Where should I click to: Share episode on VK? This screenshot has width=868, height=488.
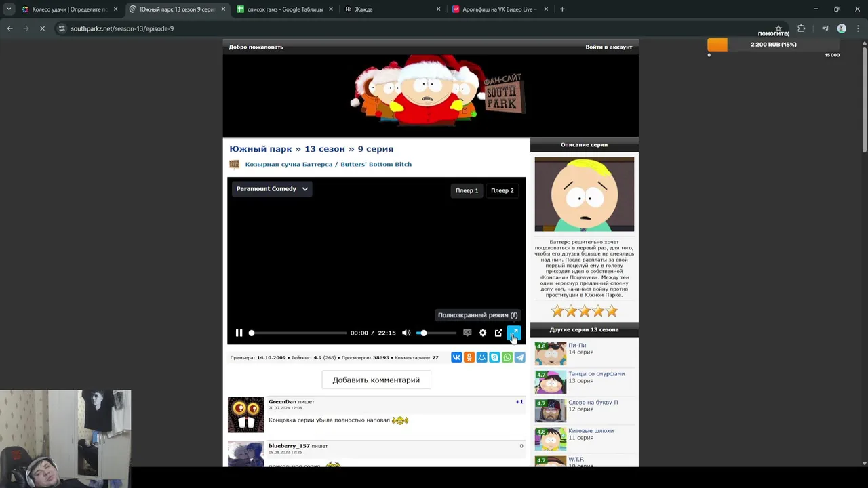coord(456,357)
